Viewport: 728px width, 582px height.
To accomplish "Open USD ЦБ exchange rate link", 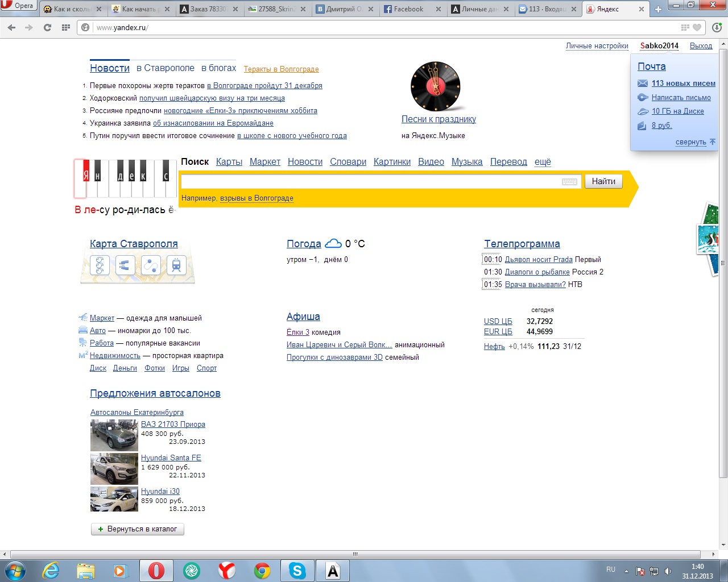I will point(498,322).
